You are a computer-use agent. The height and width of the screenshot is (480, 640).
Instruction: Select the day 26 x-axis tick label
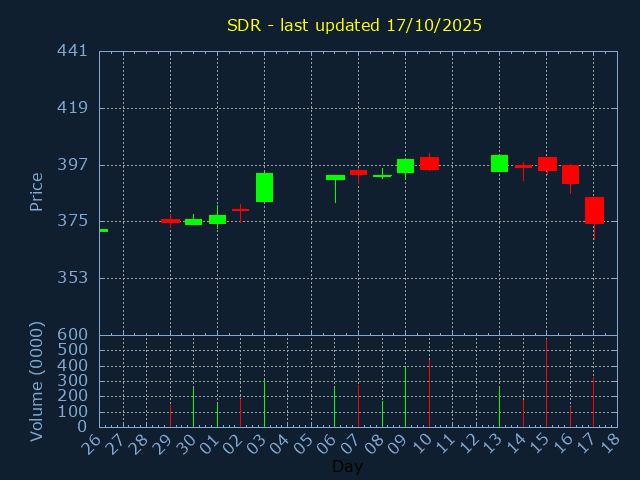pos(94,443)
